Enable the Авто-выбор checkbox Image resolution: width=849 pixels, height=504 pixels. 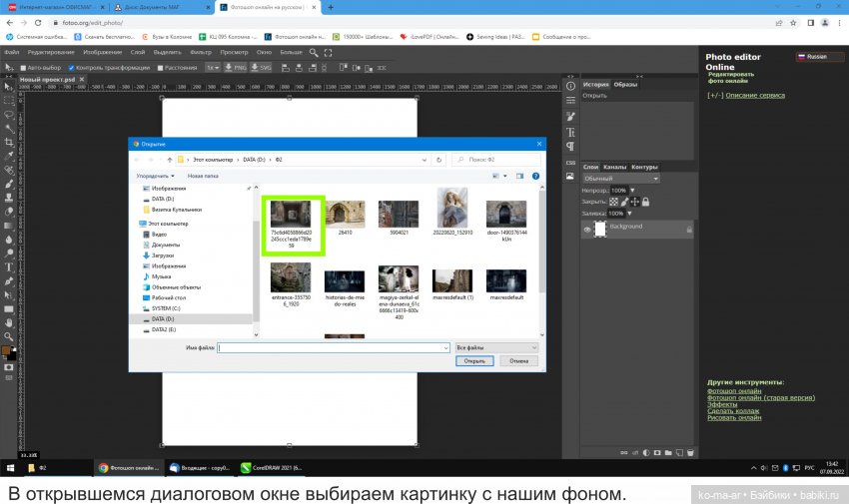point(22,68)
